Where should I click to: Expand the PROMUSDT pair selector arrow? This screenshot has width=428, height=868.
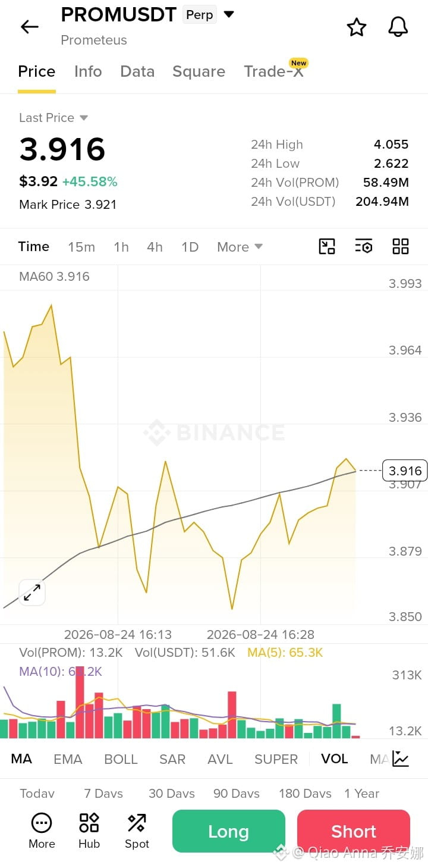point(229,14)
